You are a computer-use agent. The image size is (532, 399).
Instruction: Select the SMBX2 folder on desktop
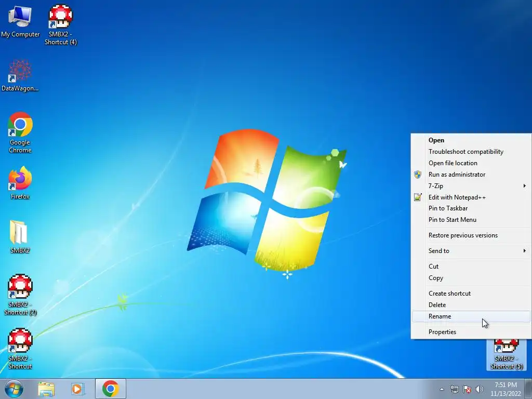coord(20,237)
